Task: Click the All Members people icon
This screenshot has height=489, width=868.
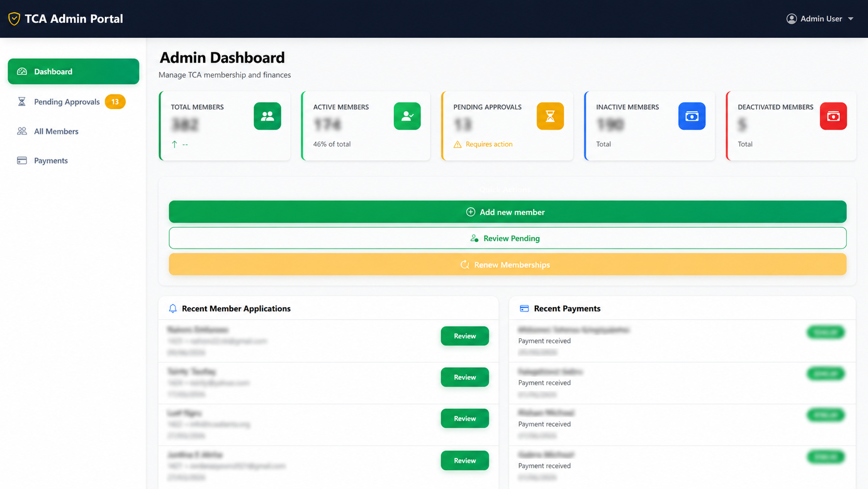Action: click(22, 131)
